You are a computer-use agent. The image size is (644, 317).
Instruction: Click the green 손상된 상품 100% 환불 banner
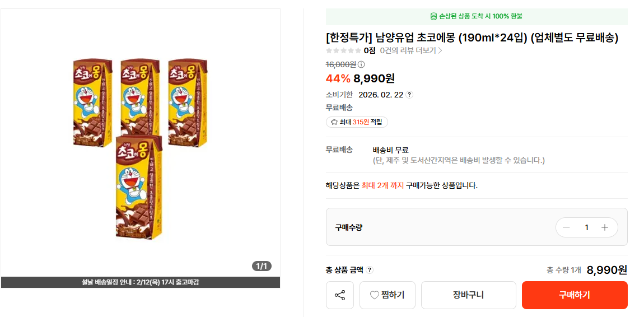pos(477,16)
